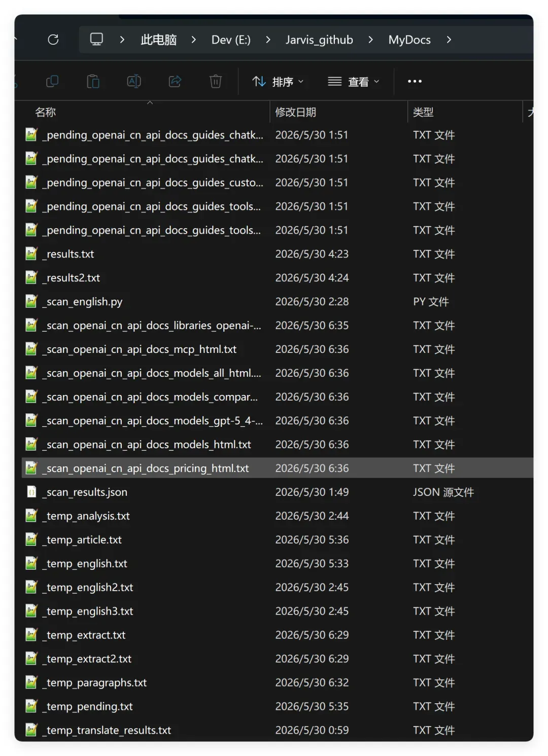This screenshot has height=756, width=548.
Task: Select the icon of _temp_translate_results.txt
Action: click(31, 730)
